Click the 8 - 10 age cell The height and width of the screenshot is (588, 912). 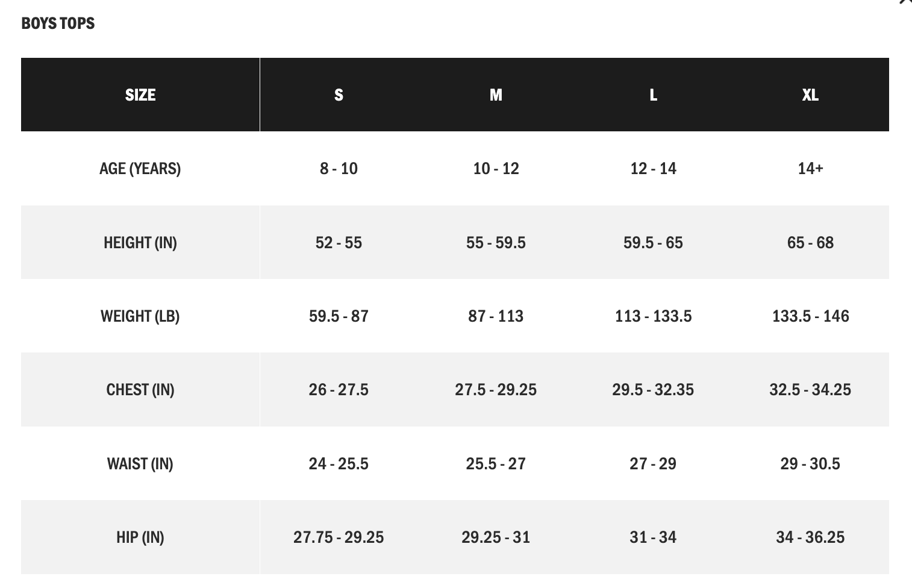pyautogui.click(x=339, y=168)
